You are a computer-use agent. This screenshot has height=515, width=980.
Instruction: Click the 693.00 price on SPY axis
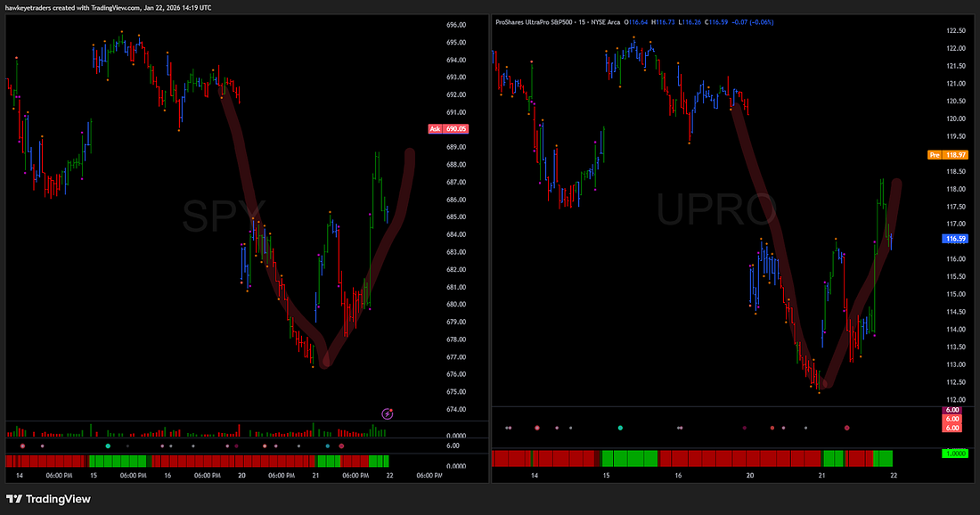click(456, 78)
